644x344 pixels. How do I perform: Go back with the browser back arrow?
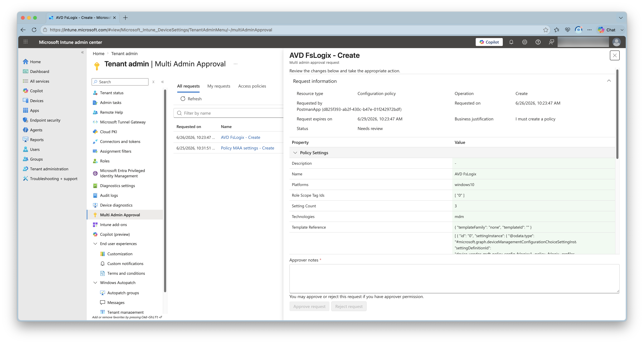click(23, 30)
